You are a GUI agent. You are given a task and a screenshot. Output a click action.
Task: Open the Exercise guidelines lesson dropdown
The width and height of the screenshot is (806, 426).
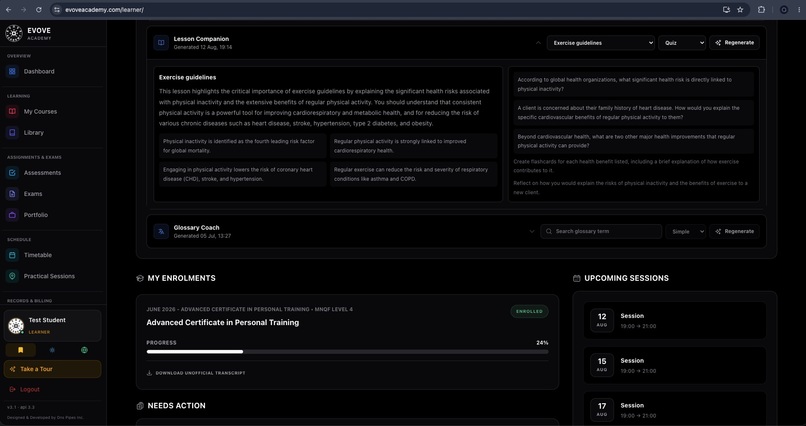click(601, 43)
